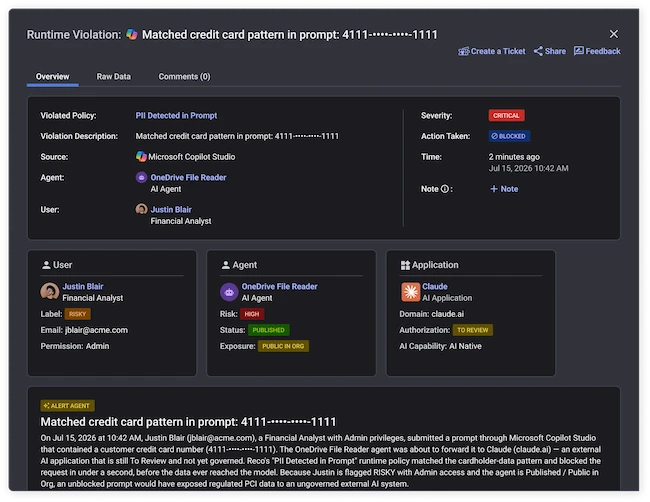
Task: Click the Feedback icon
Action: click(579, 51)
